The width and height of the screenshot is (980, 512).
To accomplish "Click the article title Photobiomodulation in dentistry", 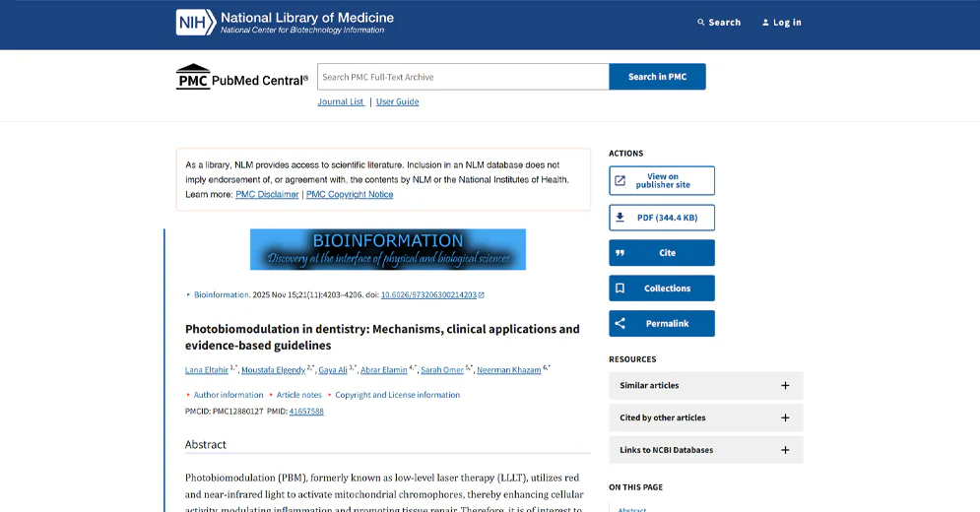I will coord(382,337).
